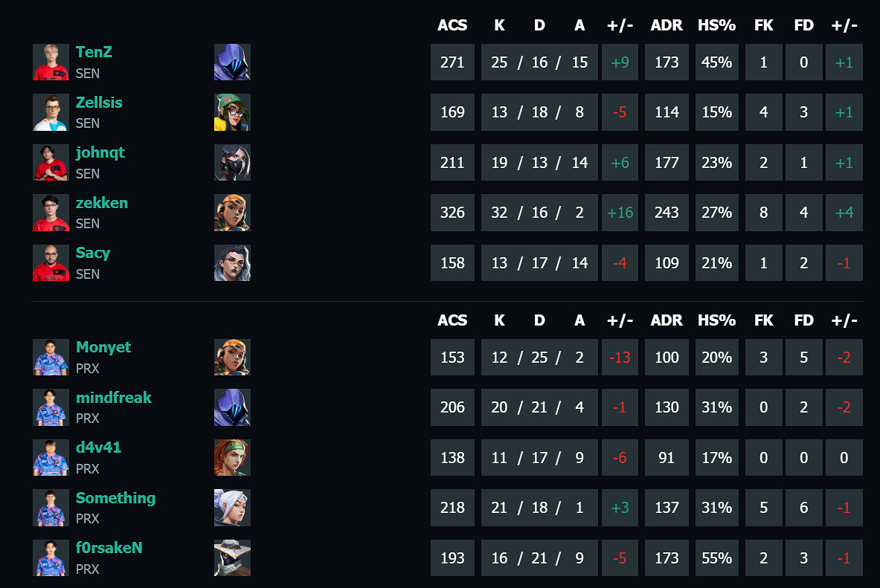Go to f0rsakeN's player page

click(x=109, y=549)
